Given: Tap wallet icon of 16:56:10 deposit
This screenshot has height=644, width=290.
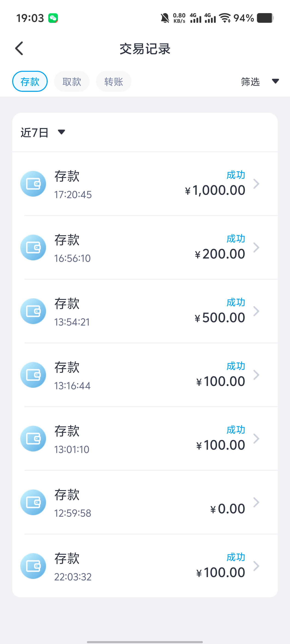Looking at the screenshot, I should (33, 247).
